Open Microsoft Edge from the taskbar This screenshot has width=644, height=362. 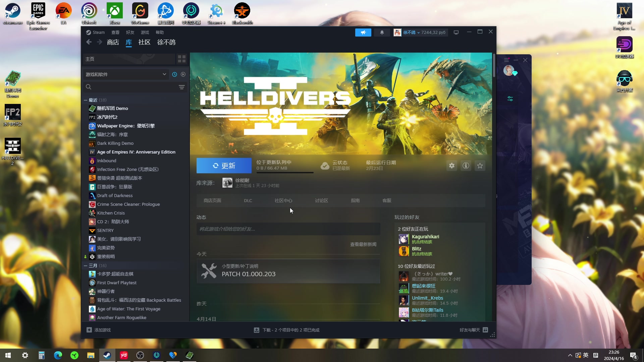tap(58, 355)
